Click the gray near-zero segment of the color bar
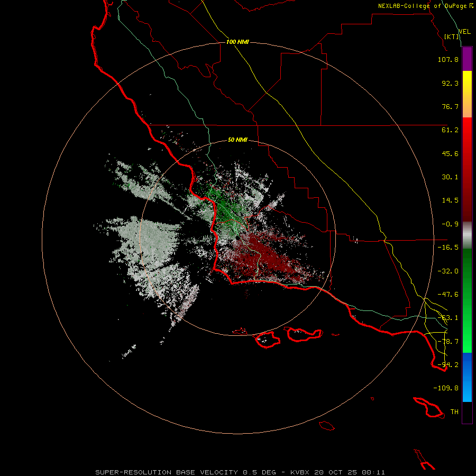This screenshot has height=476, width=476. click(x=467, y=235)
